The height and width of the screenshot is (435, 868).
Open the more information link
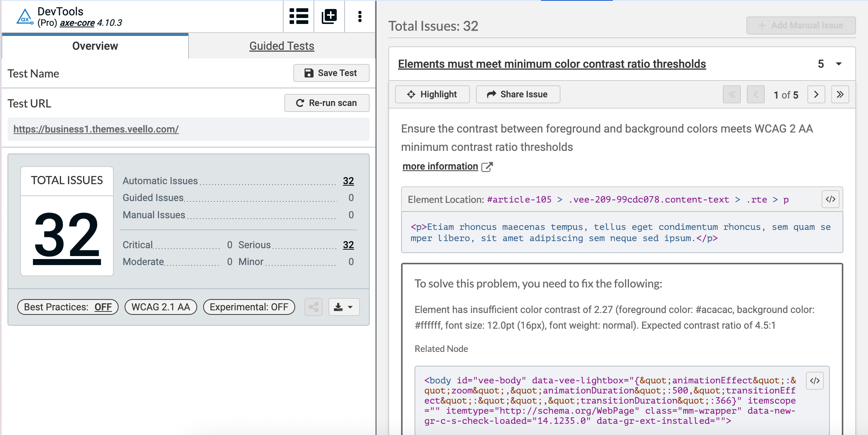coord(440,166)
